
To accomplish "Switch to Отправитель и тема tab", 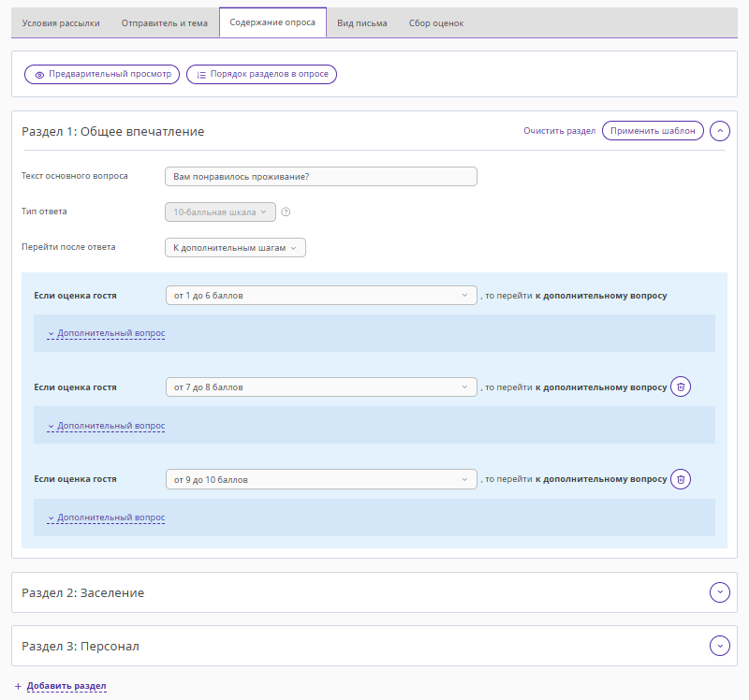I will click(165, 22).
